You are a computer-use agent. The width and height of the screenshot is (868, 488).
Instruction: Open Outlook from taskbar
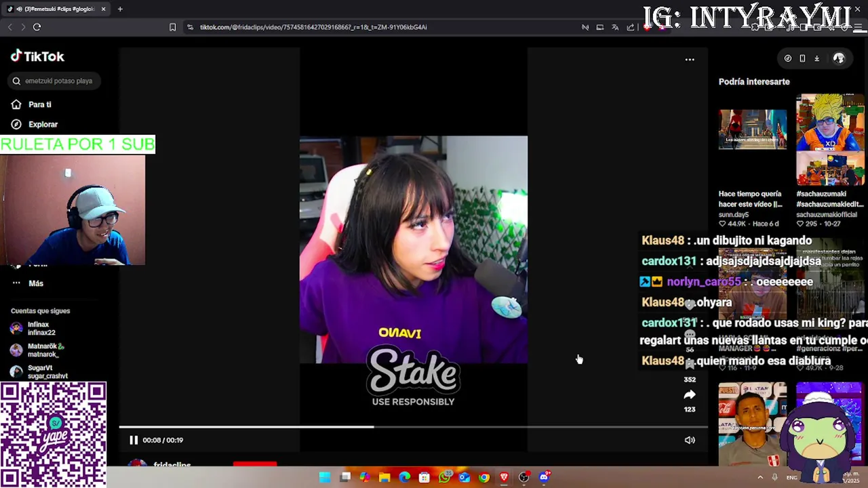464,477
